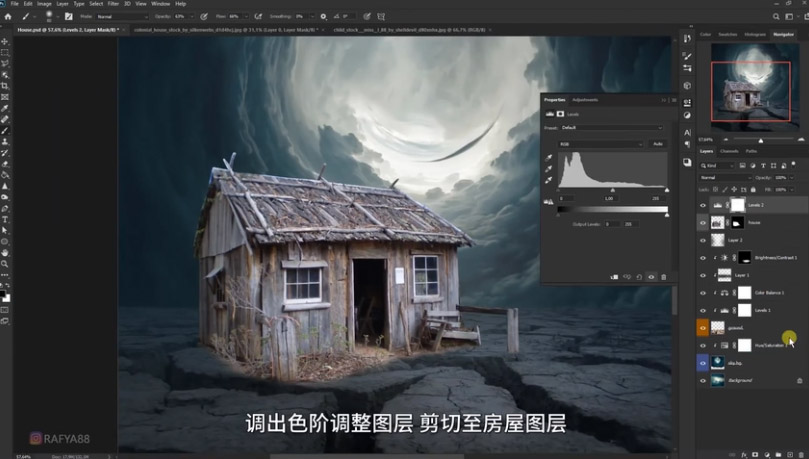The height and width of the screenshot is (459, 809).
Task: Open the Levels Preset dropdown
Action: pos(610,128)
